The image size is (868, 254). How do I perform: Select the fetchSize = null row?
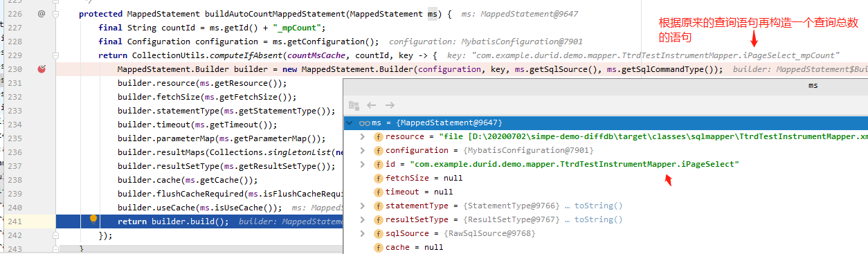coord(606,178)
